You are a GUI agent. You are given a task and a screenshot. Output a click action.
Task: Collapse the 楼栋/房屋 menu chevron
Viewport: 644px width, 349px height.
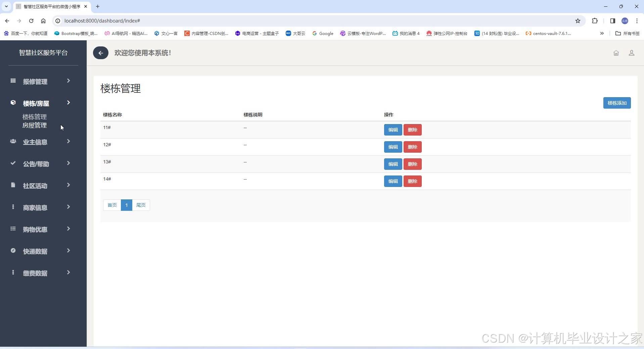[68, 103]
